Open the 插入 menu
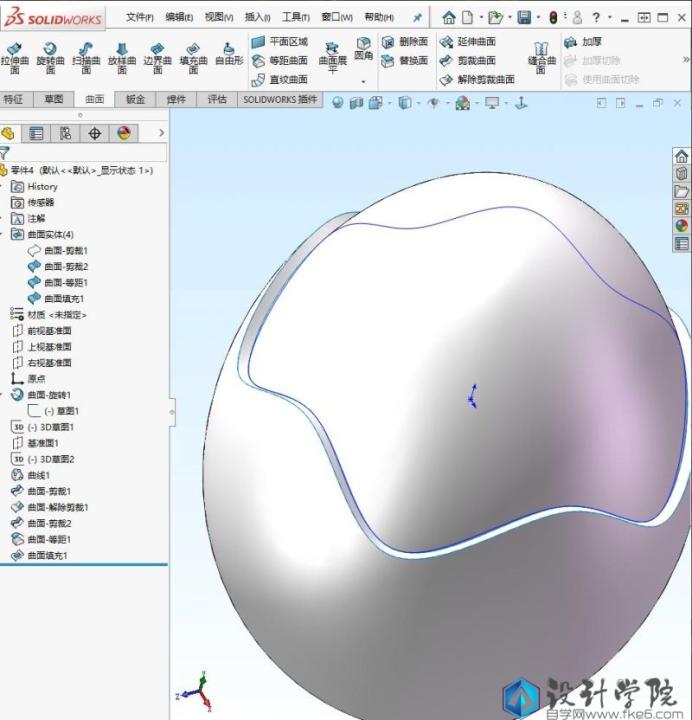 point(257,17)
